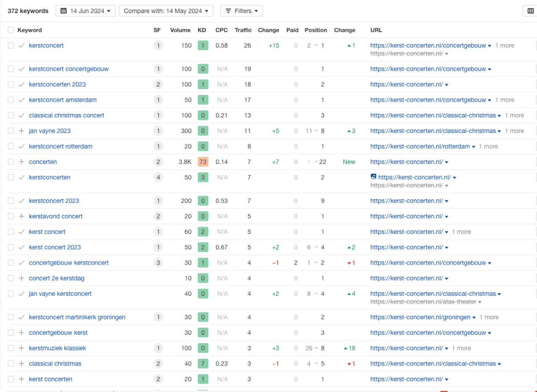Viewport: 537px width, 392px height.
Task: Click the checkmark icon beside kerstconcert rotterdam
Action: coord(21,146)
